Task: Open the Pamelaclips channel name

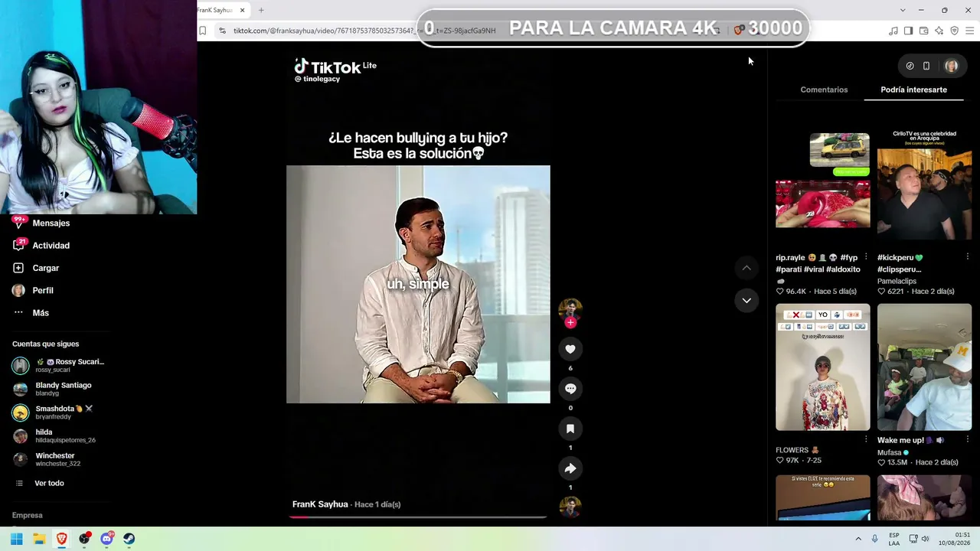Action: point(897,281)
